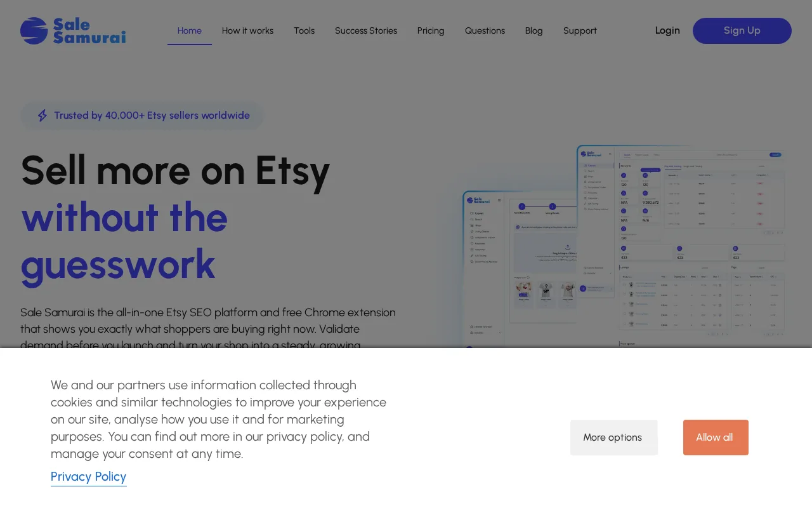Go to the Questions page
Image resolution: width=812 pixels, height=508 pixels.
(x=485, y=30)
